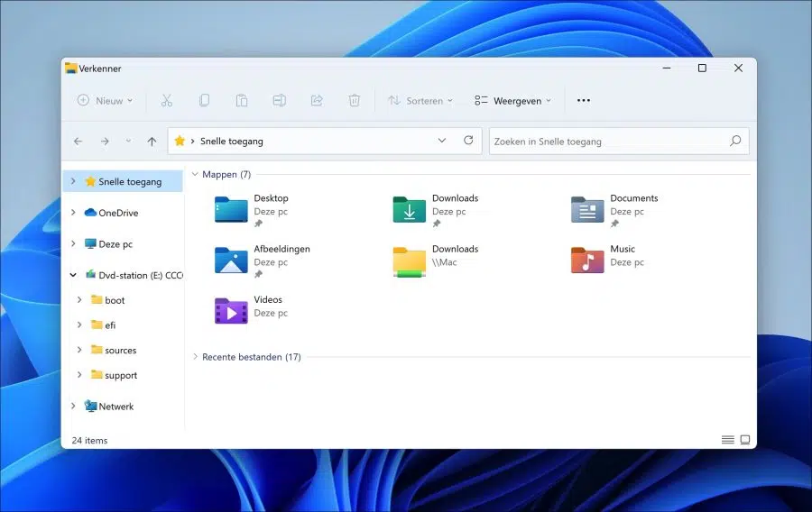Expand the Deze pc tree node
The height and width of the screenshot is (512, 812).
point(73,243)
